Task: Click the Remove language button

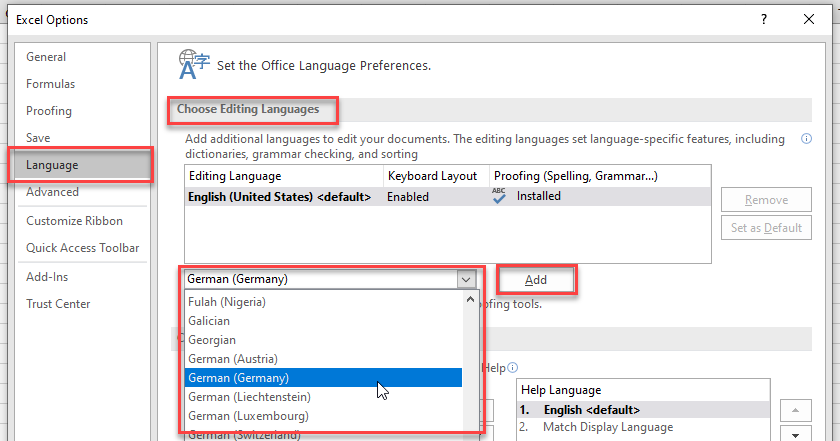Action: [766, 200]
